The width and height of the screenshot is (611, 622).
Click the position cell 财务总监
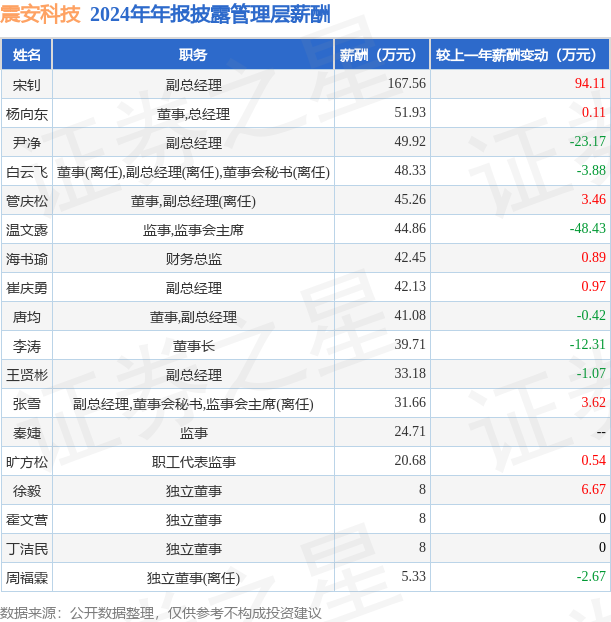194,259
